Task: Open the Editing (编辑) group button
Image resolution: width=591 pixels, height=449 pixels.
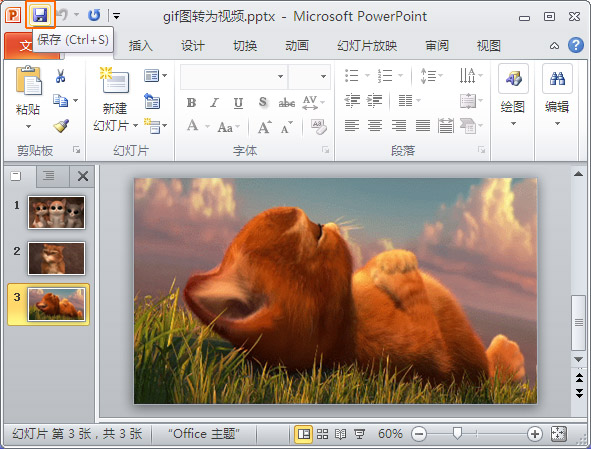Action: [557, 96]
